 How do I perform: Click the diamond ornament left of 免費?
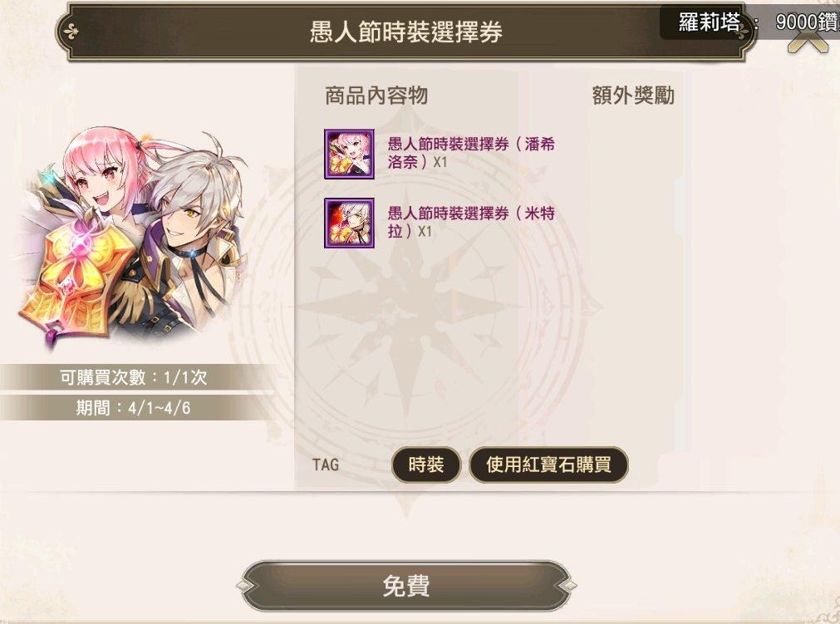click(244, 586)
